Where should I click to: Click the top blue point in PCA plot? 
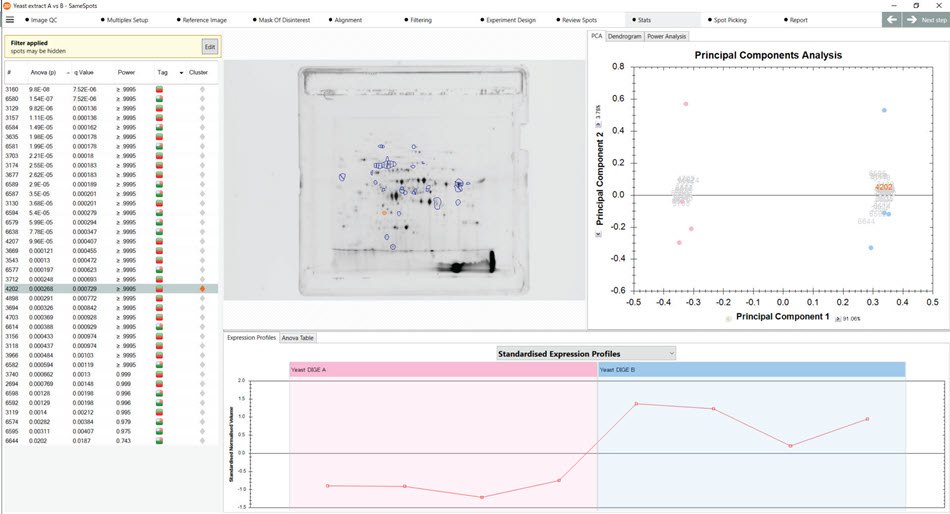884,110
